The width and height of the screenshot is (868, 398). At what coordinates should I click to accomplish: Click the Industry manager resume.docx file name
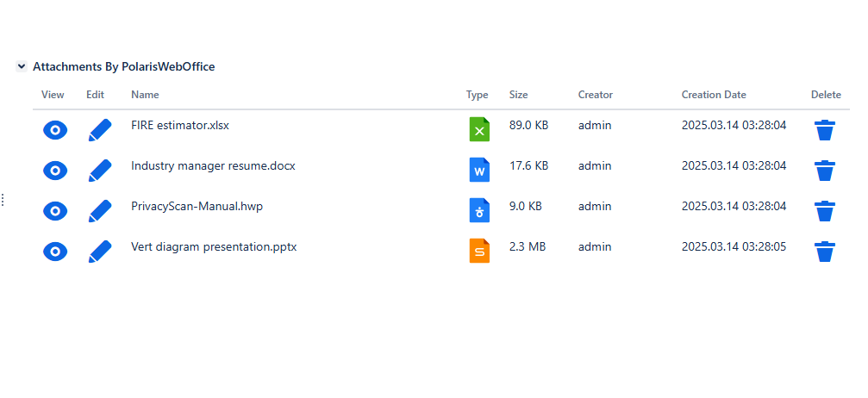pyautogui.click(x=213, y=165)
